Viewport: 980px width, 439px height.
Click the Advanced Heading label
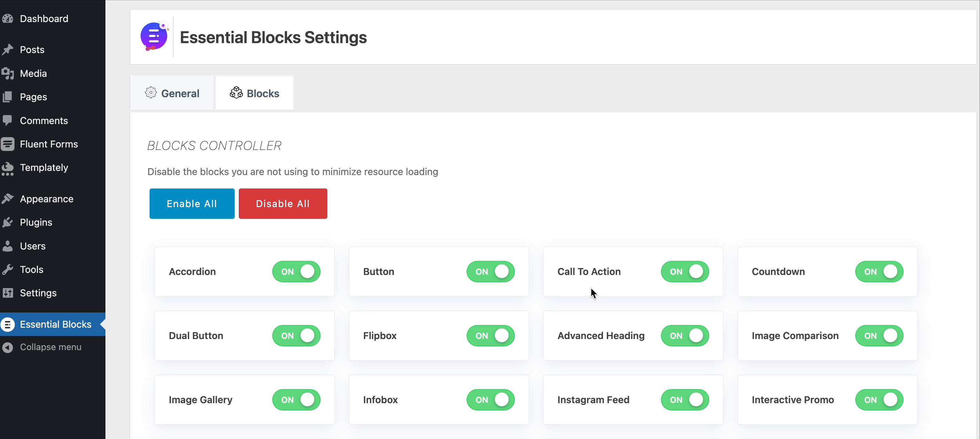point(601,336)
